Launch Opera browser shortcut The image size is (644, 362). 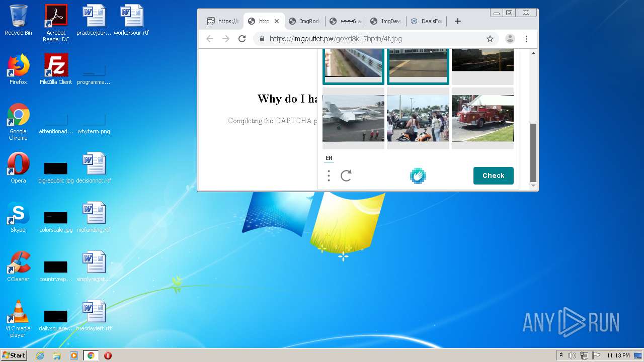point(18,168)
